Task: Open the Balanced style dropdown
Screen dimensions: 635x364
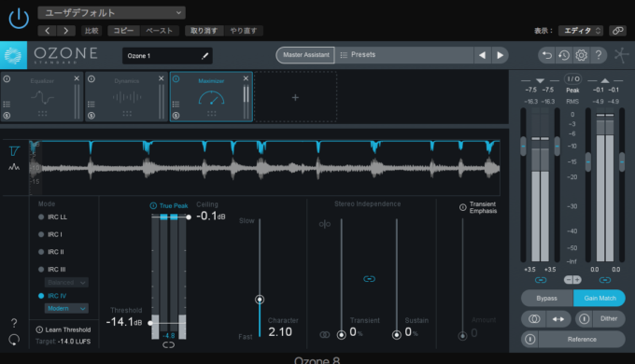Action: (x=66, y=282)
